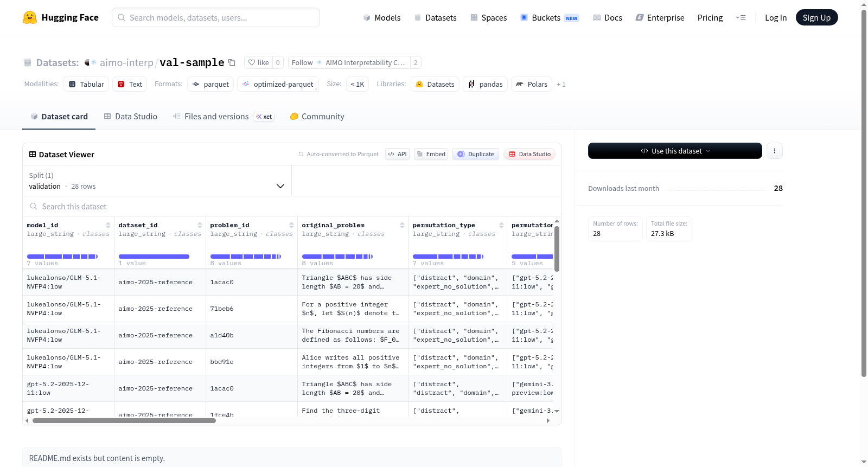Open the Spaces nav item
Viewport: 868px width, 467px height.
coord(489,17)
